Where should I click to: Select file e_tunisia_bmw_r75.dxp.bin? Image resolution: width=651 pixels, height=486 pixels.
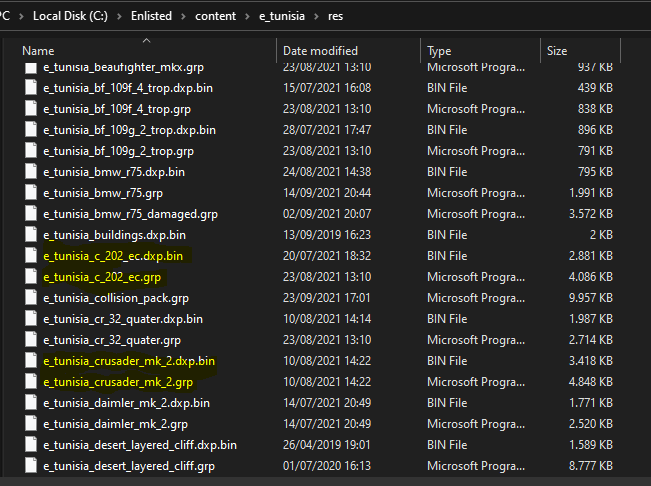point(114,172)
